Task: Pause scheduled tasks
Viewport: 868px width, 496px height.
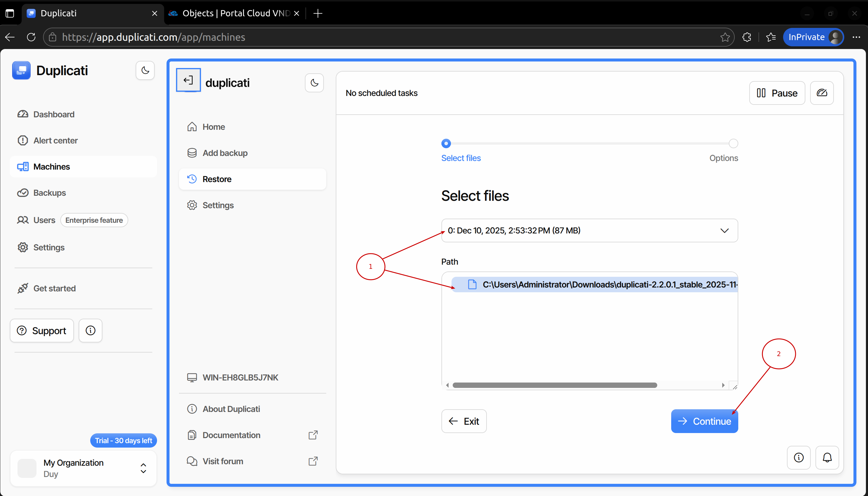Action: (x=777, y=93)
